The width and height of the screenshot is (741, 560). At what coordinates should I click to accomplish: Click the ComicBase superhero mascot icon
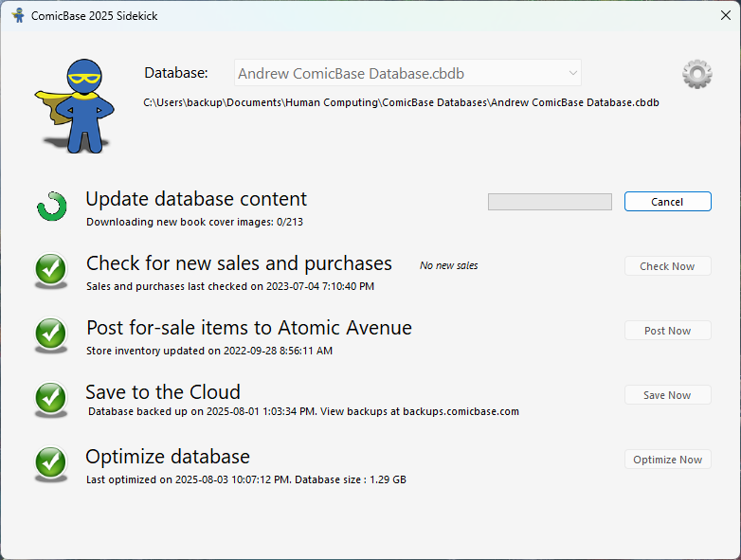(x=78, y=105)
